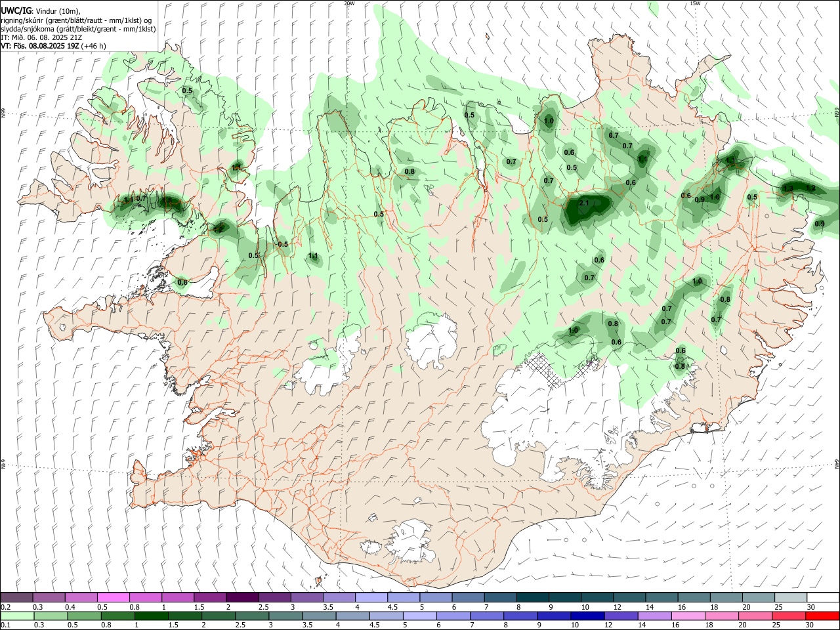Click the bright pink 0.5–0.8 swatch in top legend row
The width and height of the screenshot is (840, 630).
click(114, 598)
